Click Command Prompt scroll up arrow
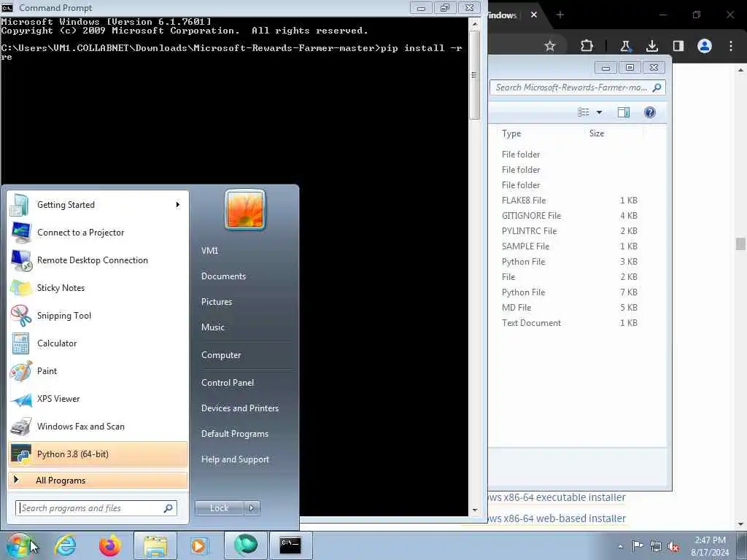The image size is (747, 560). pyautogui.click(x=474, y=23)
